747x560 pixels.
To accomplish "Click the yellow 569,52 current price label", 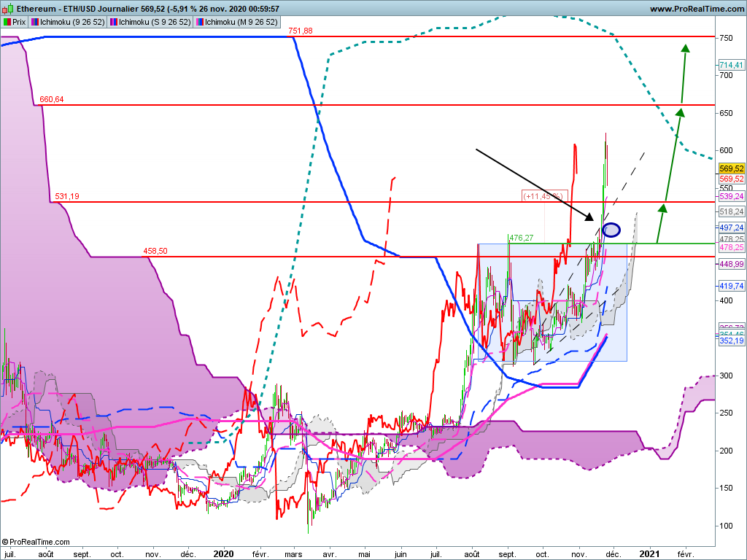I will pyautogui.click(x=731, y=168).
